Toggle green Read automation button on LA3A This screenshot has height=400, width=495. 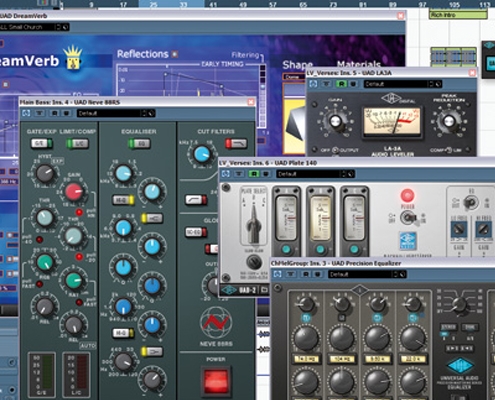click(341, 84)
